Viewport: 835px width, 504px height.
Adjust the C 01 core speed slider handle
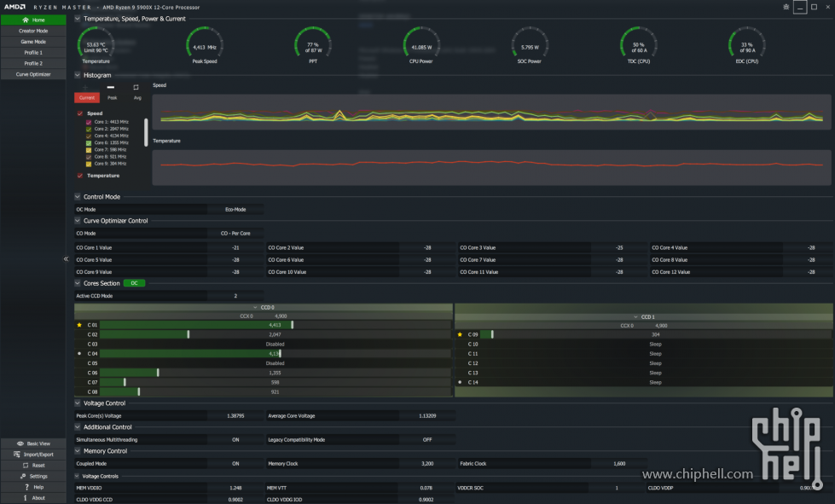point(293,325)
